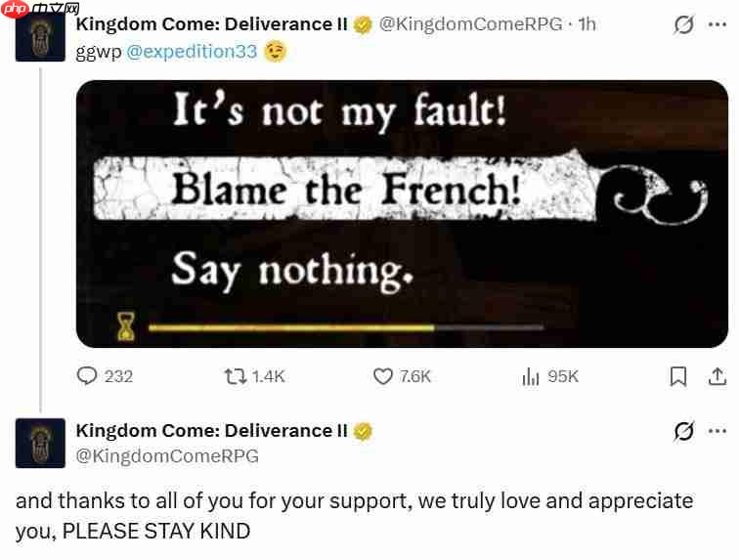Open the "Blame the French!" image
Screen dimensions: 739x560
(402, 213)
